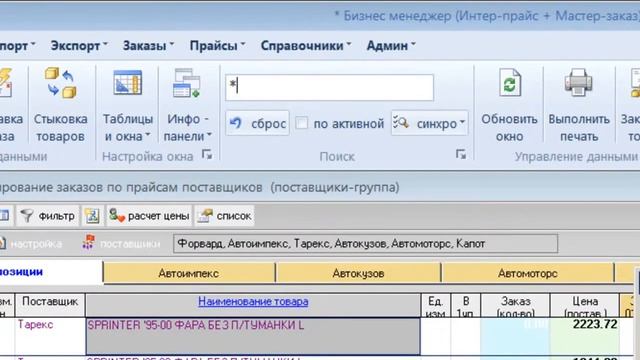Click the расчет цены button
The height and width of the screenshot is (360, 640).
149,216
